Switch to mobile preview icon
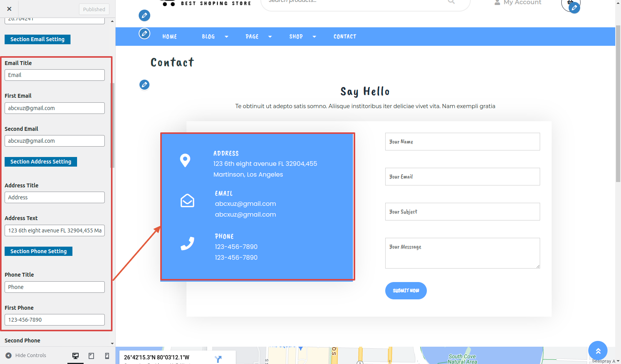The width and height of the screenshot is (621, 364). [107, 356]
